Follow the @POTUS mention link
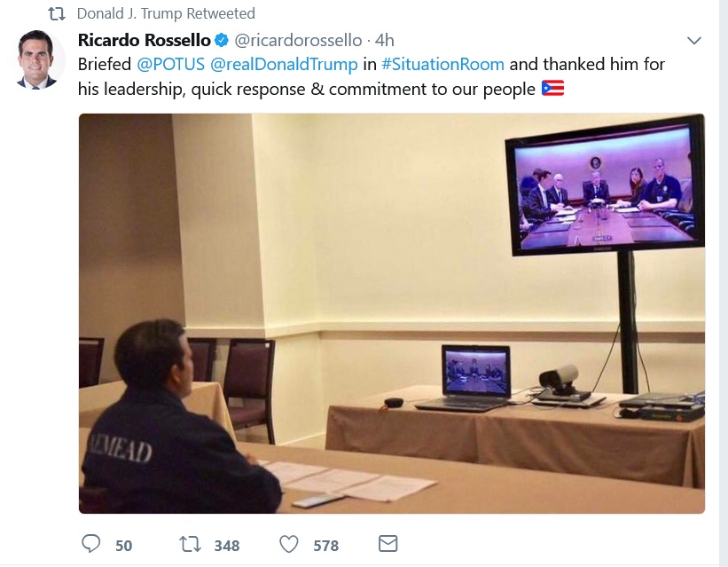This screenshot has width=728, height=567. pos(171,64)
